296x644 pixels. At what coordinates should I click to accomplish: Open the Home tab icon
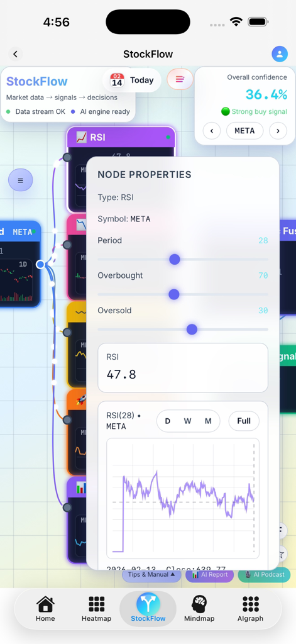click(45, 604)
